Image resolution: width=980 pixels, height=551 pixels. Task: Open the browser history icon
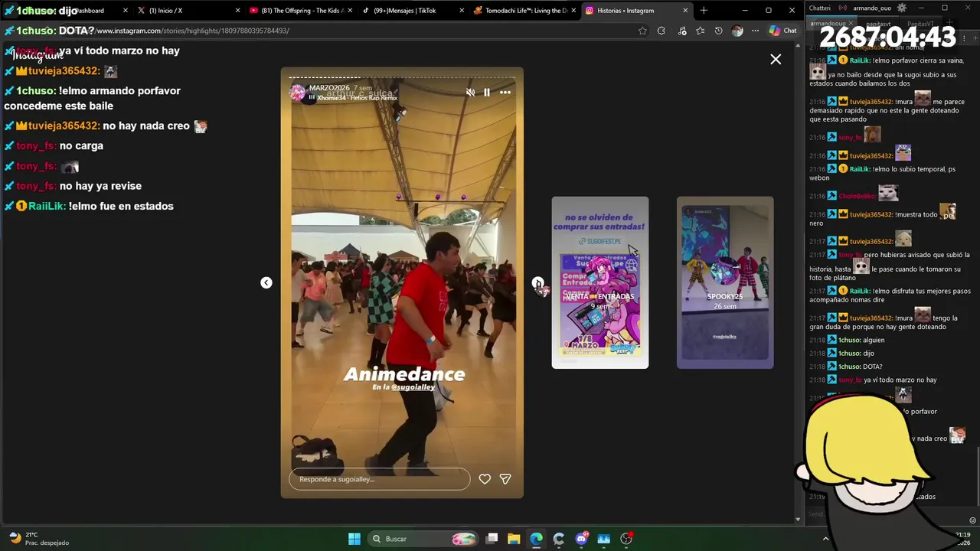(x=718, y=31)
